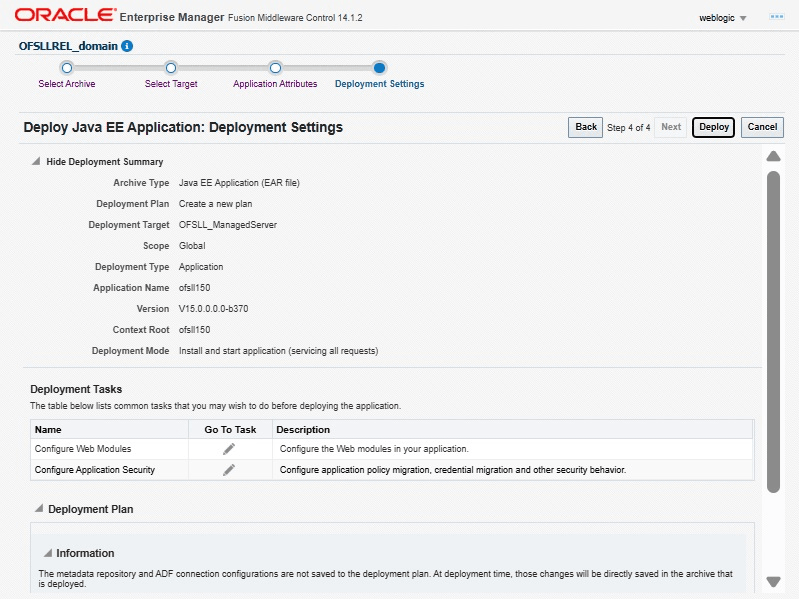Cancel the deployment wizard
The width and height of the screenshot is (799, 599).
(x=762, y=127)
